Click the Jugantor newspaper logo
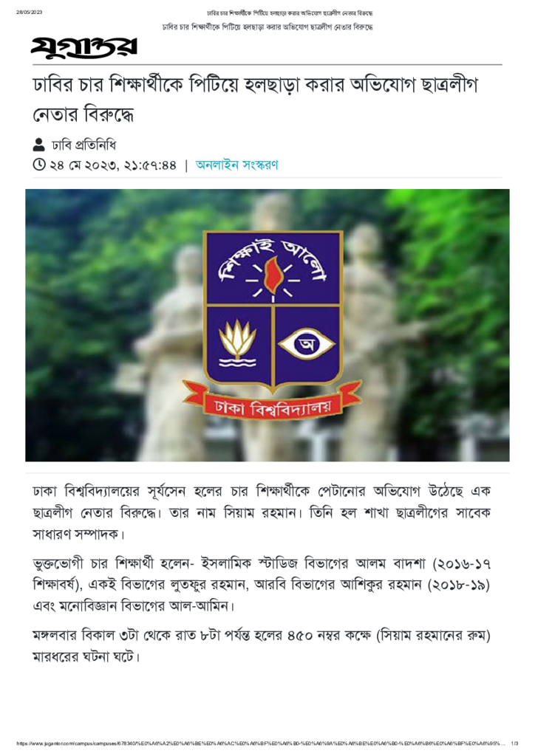This screenshot has width=535, height=756. click(84, 47)
